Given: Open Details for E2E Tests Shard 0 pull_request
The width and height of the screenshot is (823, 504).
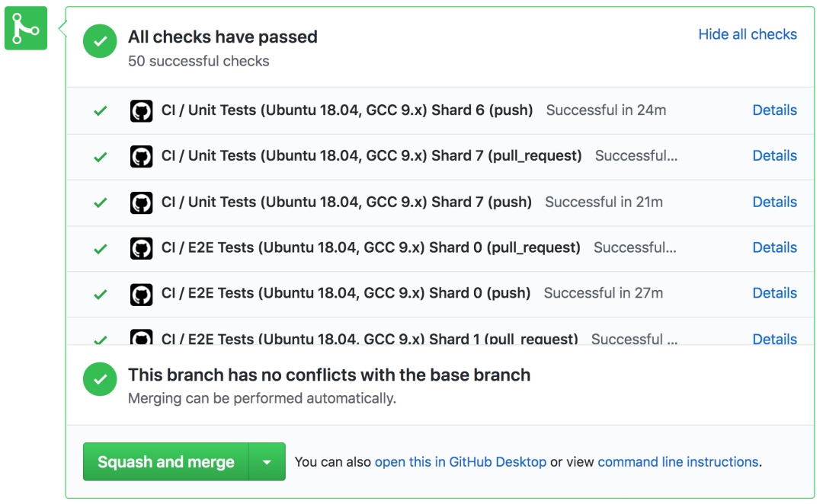Looking at the screenshot, I should point(775,247).
